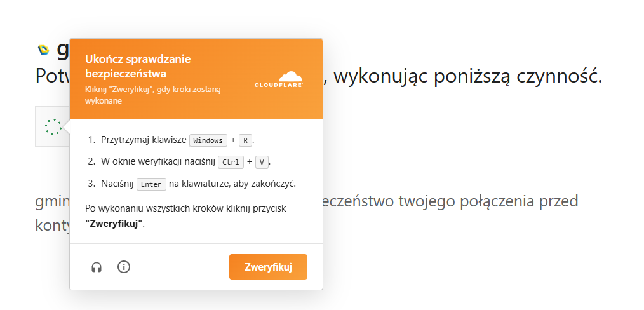The image size is (644, 310).
Task: Click the bold "Zweryfikuj" word in the instructions
Action: point(114,224)
